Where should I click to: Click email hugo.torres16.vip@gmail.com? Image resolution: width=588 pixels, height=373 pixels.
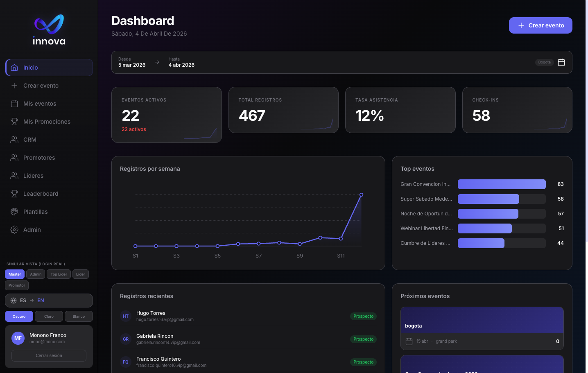tap(165, 320)
